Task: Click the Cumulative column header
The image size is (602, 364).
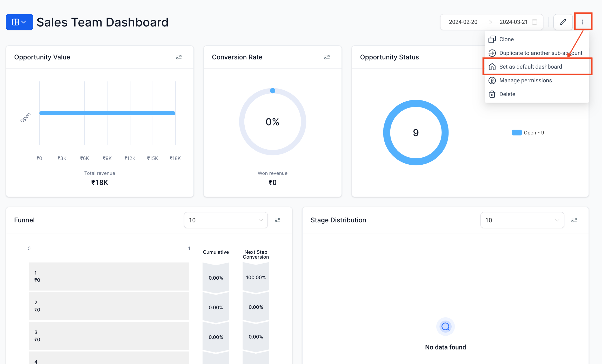Action: point(216,252)
